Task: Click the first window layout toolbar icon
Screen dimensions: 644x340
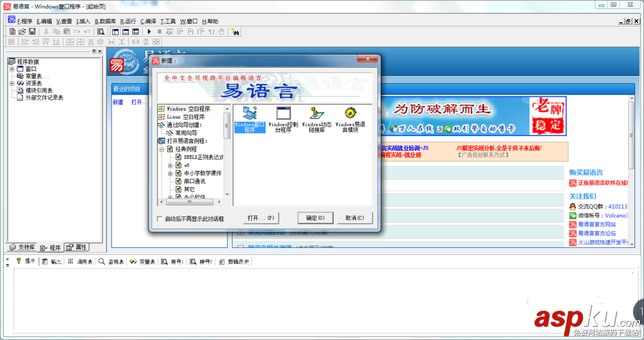Action: 115,32
